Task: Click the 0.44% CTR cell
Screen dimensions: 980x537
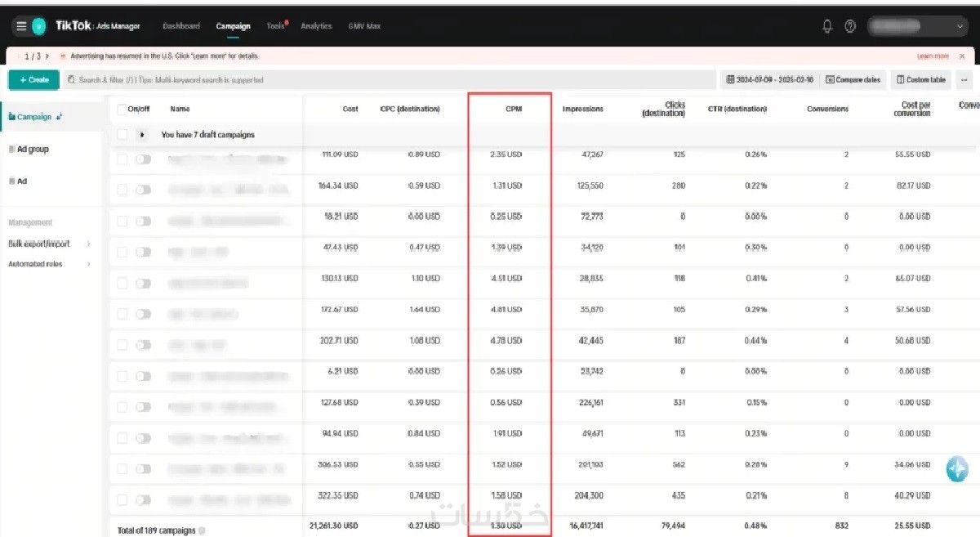Action: tap(755, 340)
